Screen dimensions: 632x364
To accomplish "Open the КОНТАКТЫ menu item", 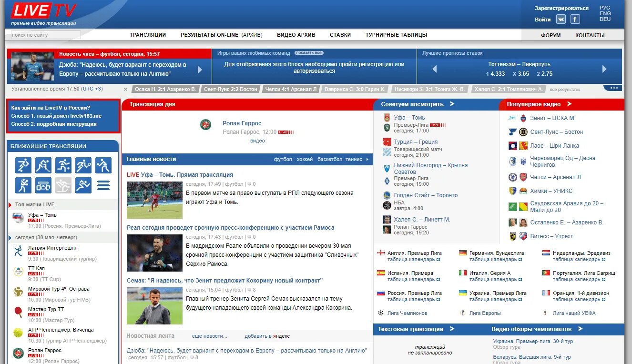I will coord(590,35).
